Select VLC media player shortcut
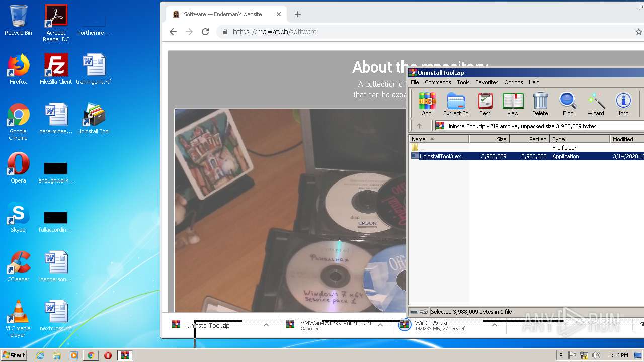This screenshot has height=362, width=644. click(18, 319)
